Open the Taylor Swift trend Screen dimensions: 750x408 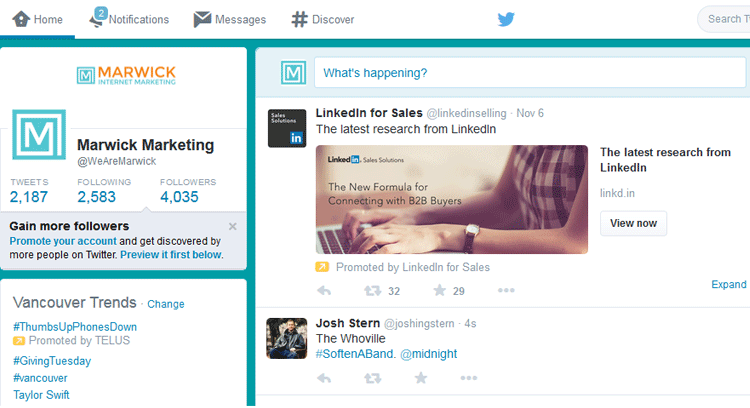41,395
